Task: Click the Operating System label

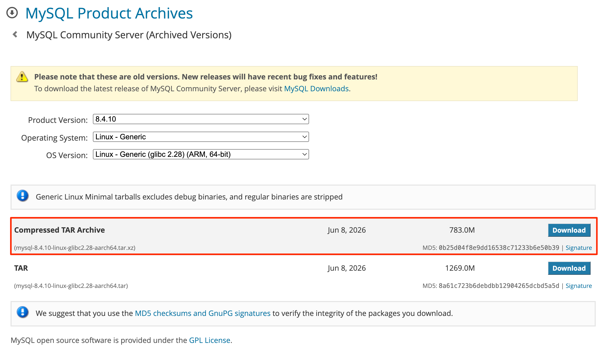Action: (54, 138)
